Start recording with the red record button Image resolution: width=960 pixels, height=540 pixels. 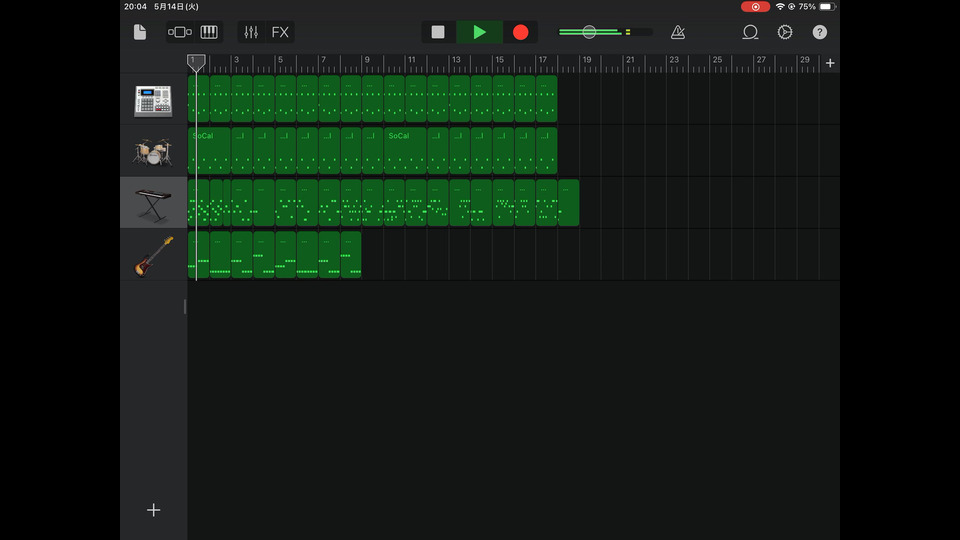click(x=520, y=32)
